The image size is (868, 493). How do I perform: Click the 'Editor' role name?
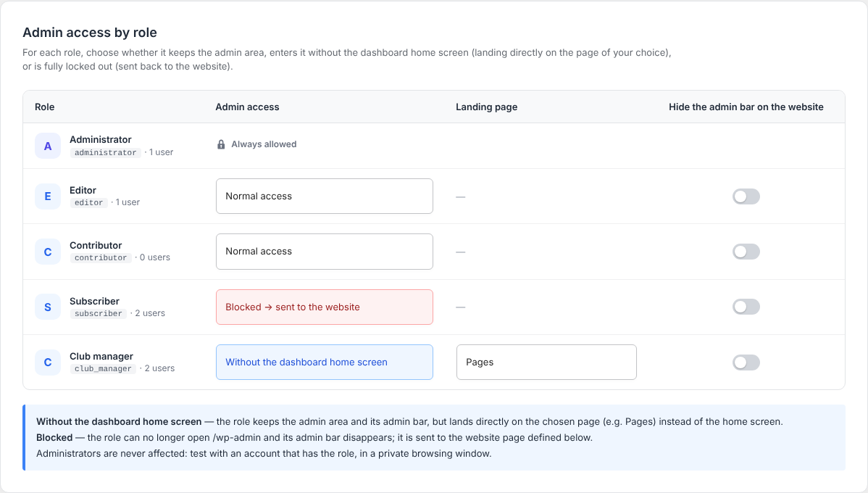(x=83, y=190)
